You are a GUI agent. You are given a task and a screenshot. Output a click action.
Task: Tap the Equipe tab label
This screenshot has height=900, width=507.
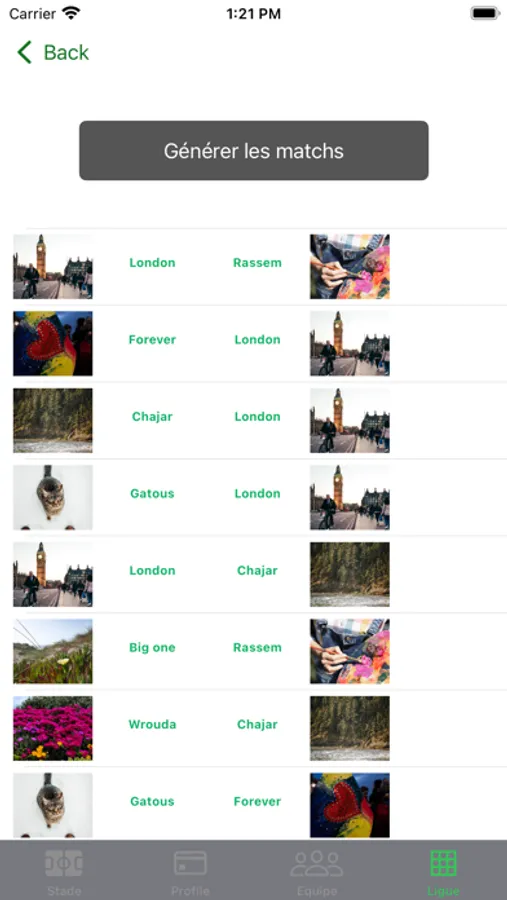coord(317,891)
